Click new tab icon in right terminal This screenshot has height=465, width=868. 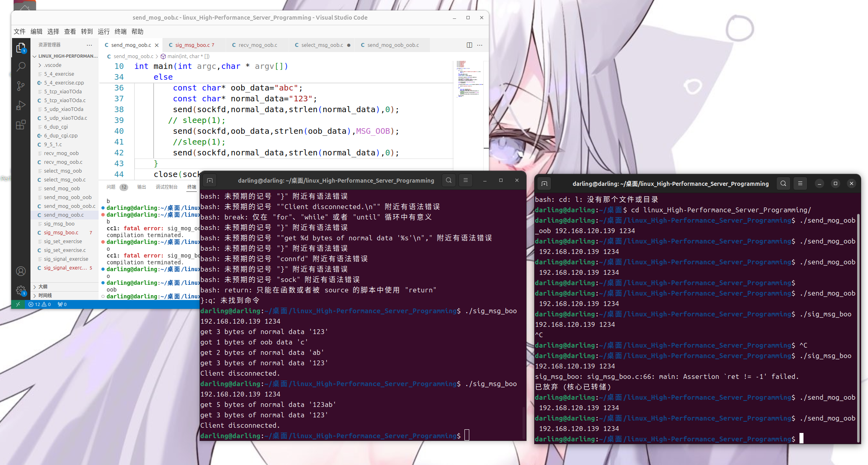tap(544, 184)
